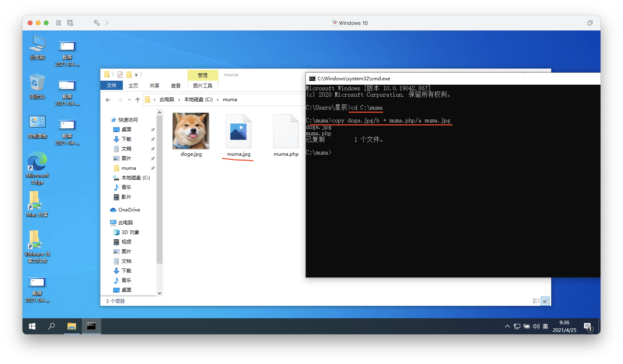
Task: Click the Explorer back arrow
Action: 108,100
